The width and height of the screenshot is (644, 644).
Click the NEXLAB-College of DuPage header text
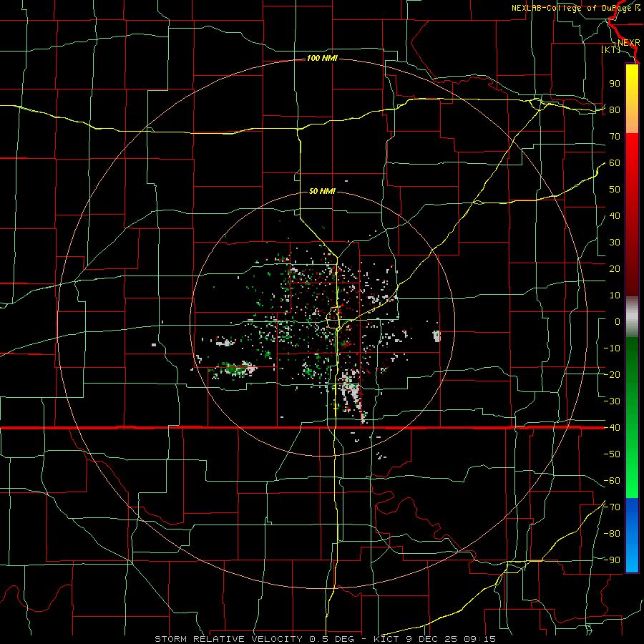(575, 8)
